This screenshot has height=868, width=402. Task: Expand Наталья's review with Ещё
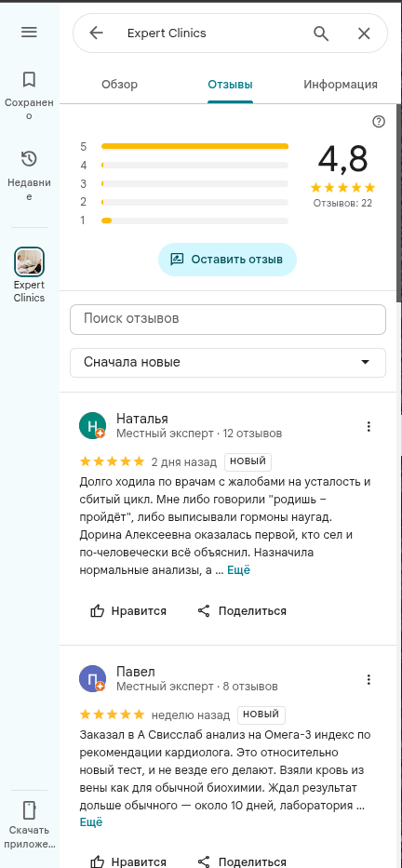238,569
